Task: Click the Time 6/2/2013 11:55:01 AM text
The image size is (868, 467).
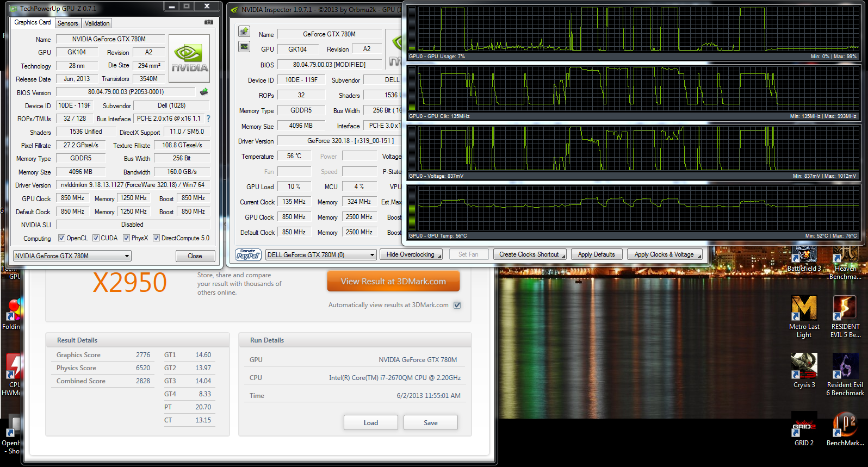Action: 429,396
